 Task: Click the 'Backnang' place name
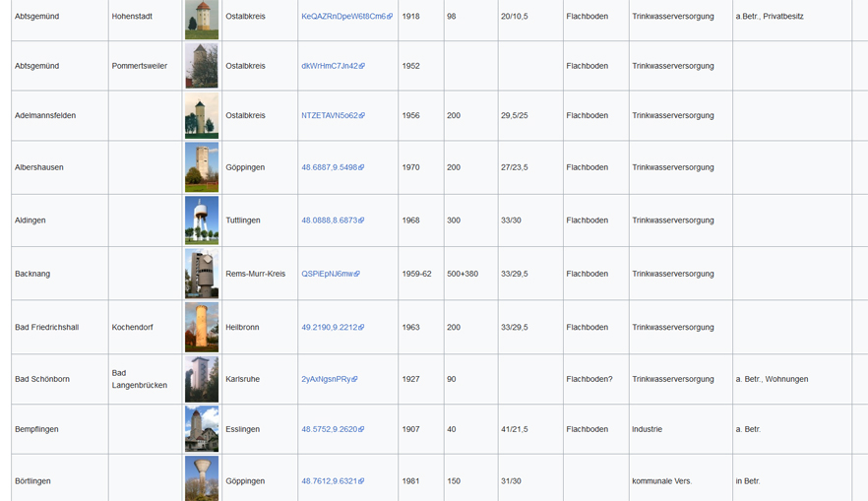tap(32, 274)
